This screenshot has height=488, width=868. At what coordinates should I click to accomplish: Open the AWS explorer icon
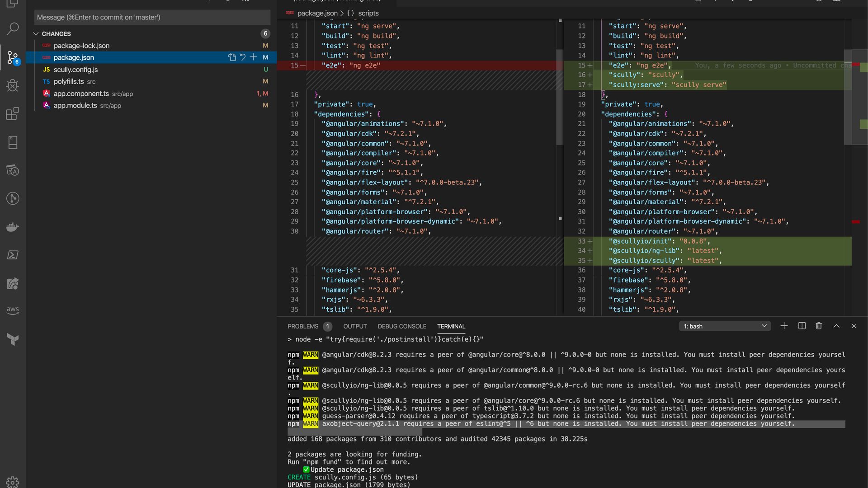pyautogui.click(x=13, y=311)
